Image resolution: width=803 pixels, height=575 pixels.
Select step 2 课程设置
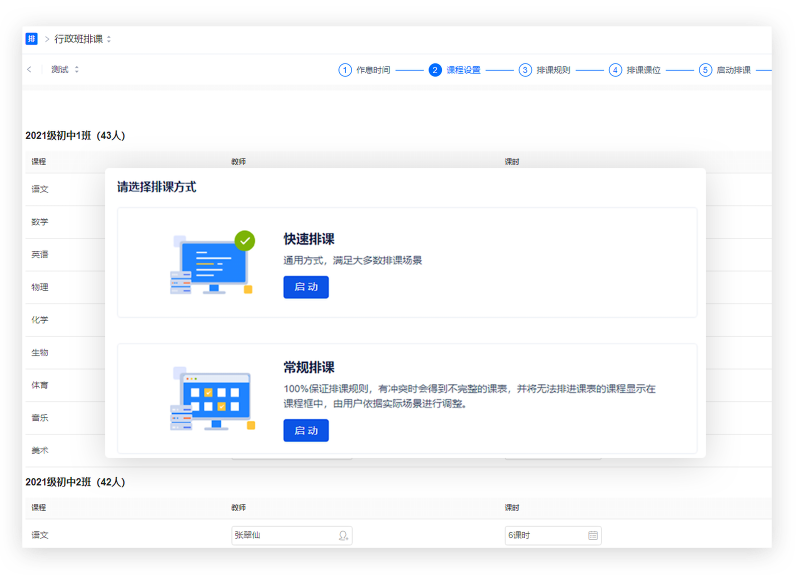coord(455,70)
